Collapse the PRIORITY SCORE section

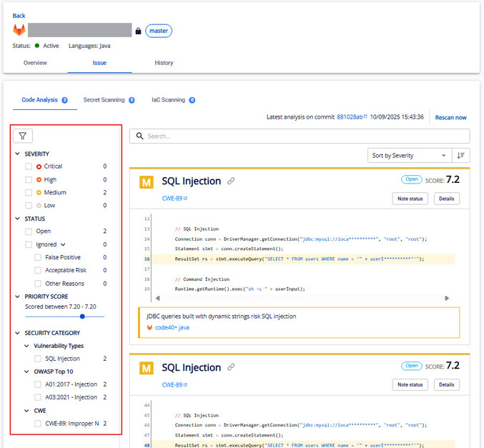coord(18,297)
